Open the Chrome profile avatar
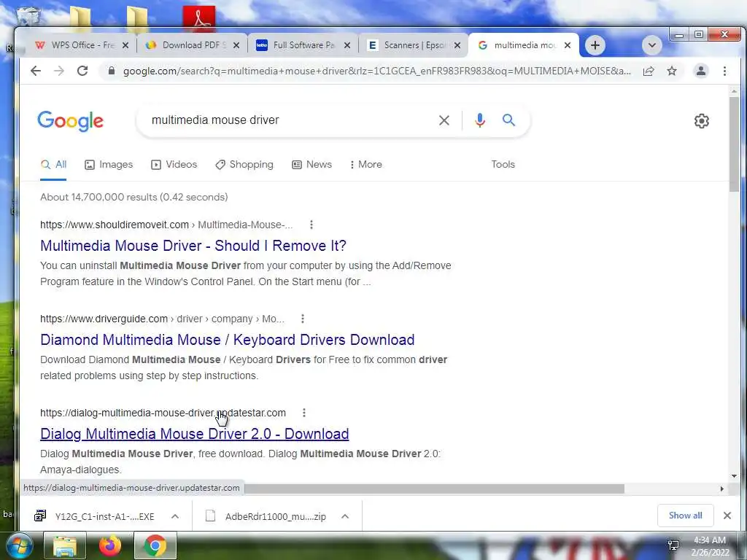The height and width of the screenshot is (560, 747). point(701,71)
